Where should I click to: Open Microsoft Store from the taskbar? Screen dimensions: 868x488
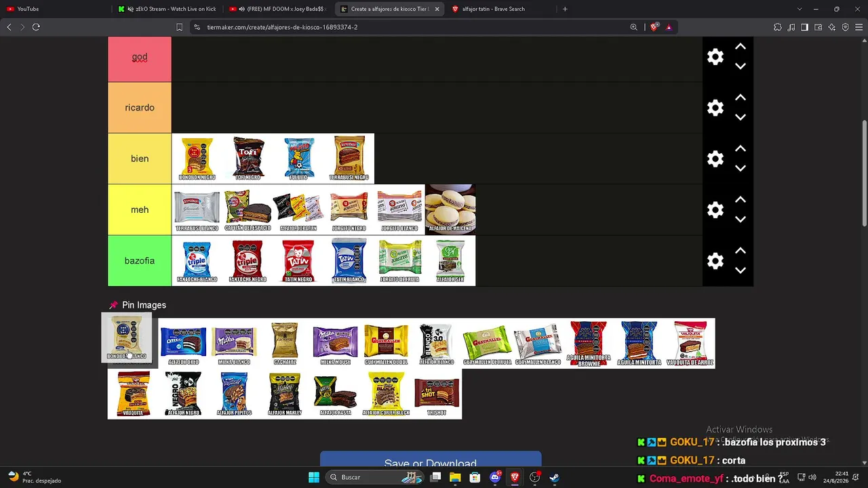click(x=475, y=477)
